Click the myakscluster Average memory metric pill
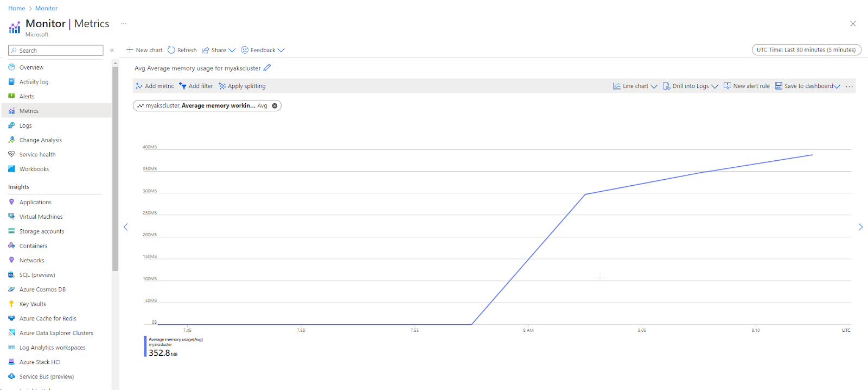Viewport: 868px width, 390px height. (x=207, y=105)
